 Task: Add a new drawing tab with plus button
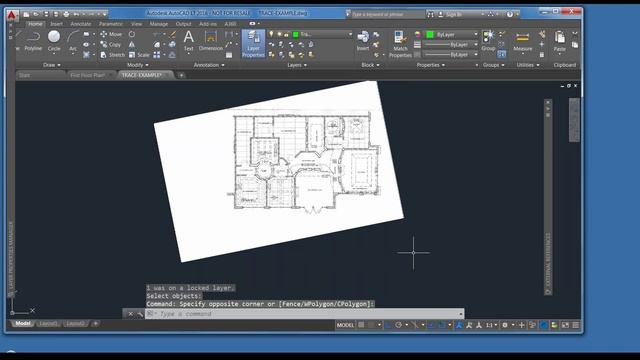(181, 75)
